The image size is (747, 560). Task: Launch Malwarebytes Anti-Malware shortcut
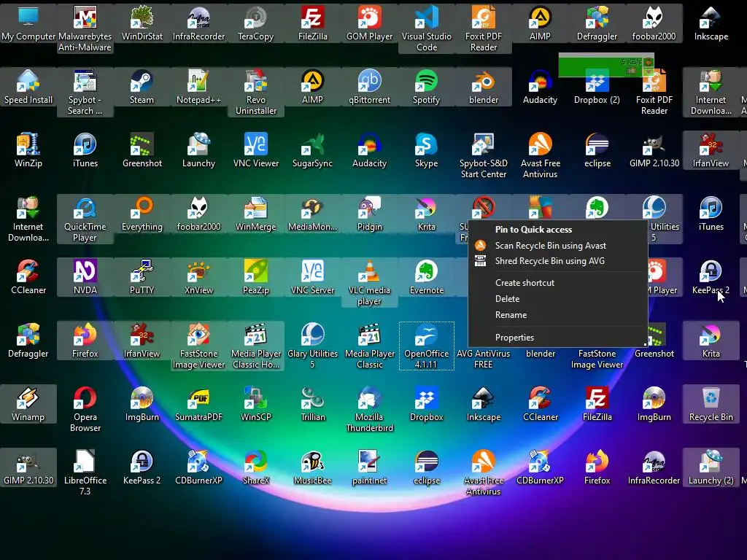(x=85, y=28)
